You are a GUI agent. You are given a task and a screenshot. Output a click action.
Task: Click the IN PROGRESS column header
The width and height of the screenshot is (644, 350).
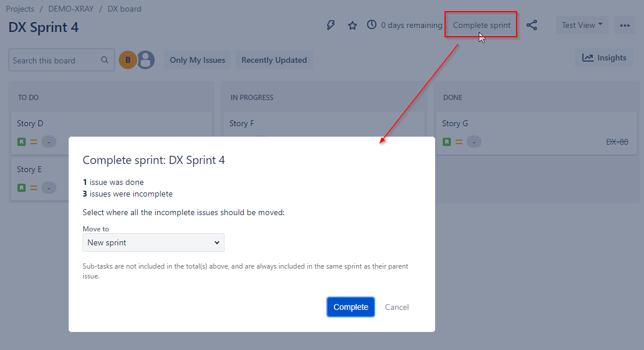point(252,97)
